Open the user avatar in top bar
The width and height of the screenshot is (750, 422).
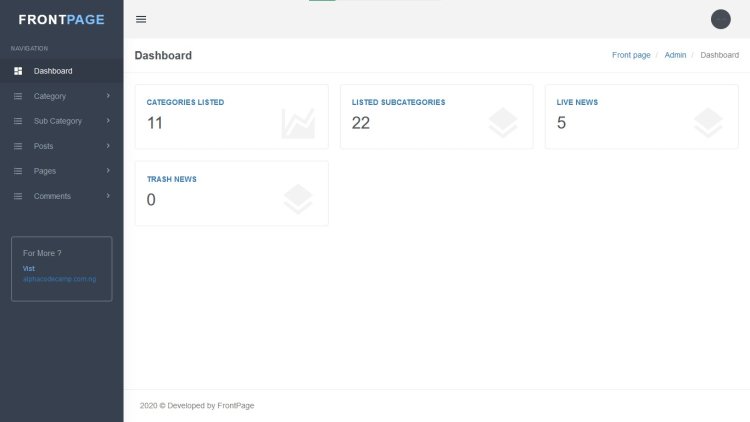[720, 19]
